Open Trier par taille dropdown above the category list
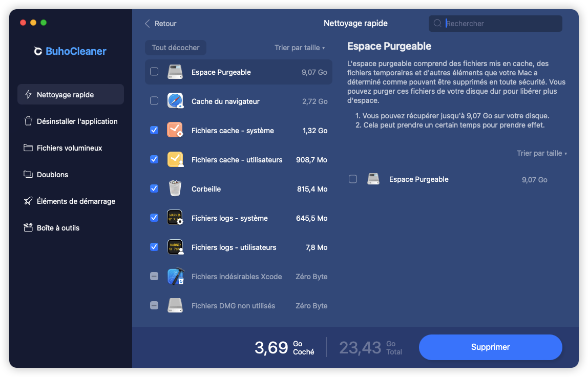 tap(300, 48)
